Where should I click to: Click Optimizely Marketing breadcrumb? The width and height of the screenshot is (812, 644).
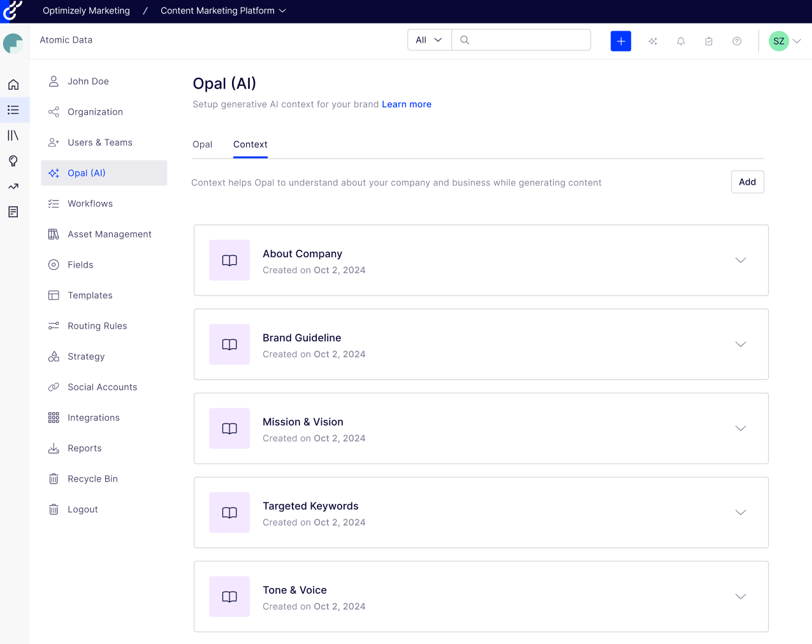86,11
